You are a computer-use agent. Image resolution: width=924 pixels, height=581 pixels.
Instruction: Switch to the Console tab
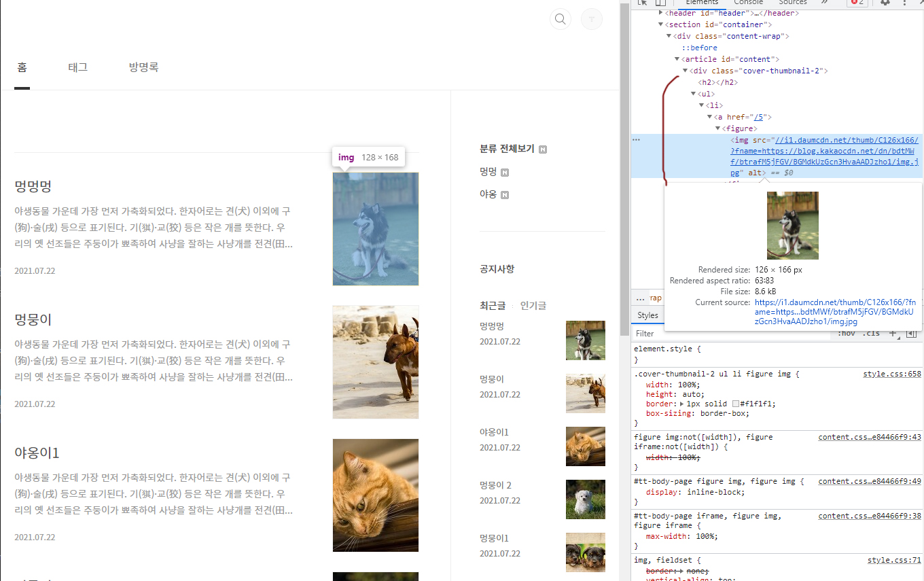point(748,3)
